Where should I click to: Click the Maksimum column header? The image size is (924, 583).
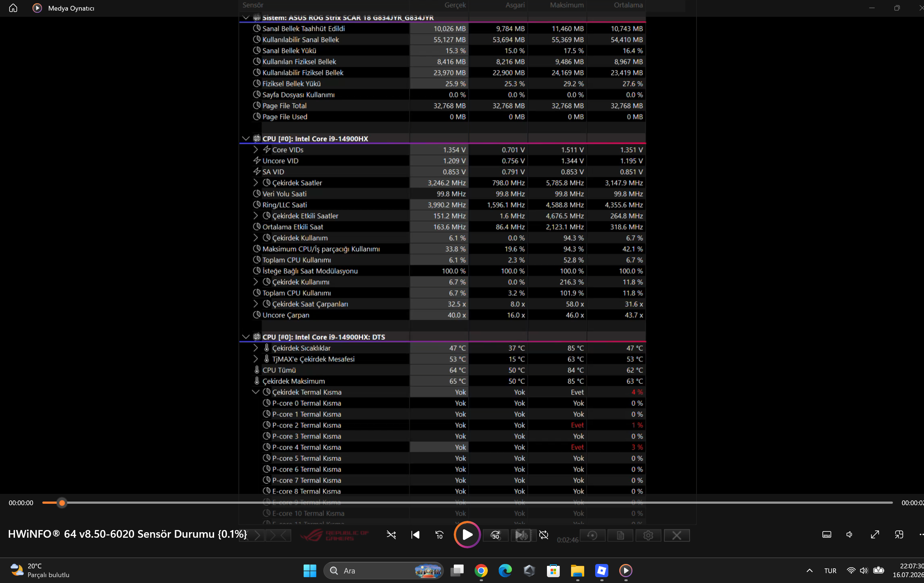click(567, 5)
